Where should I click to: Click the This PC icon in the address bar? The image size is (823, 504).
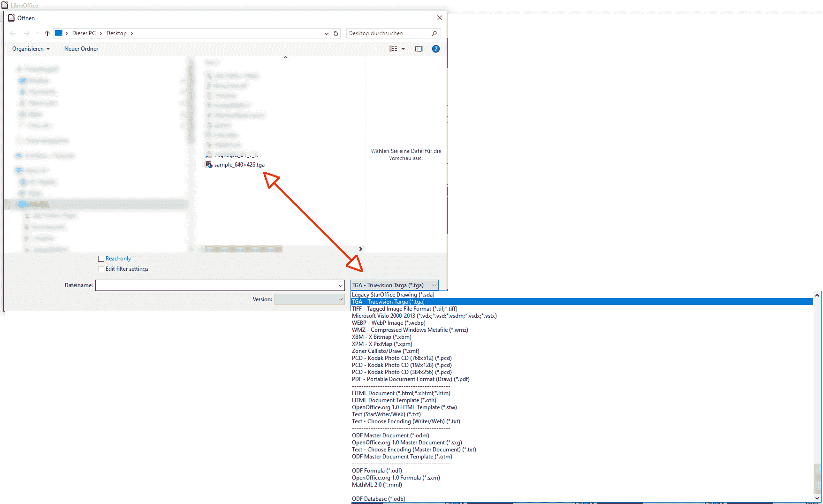tap(59, 33)
